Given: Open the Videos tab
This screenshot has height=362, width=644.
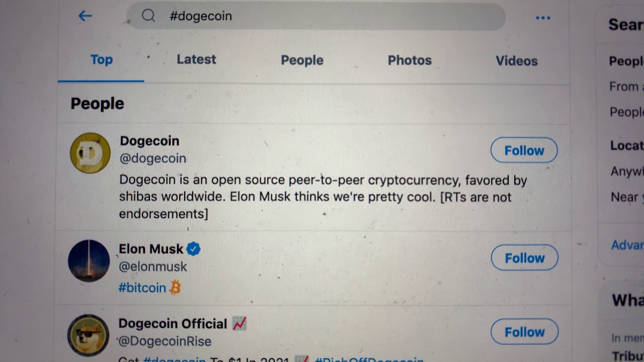Looking at the screenshot, I should [516, 61].
